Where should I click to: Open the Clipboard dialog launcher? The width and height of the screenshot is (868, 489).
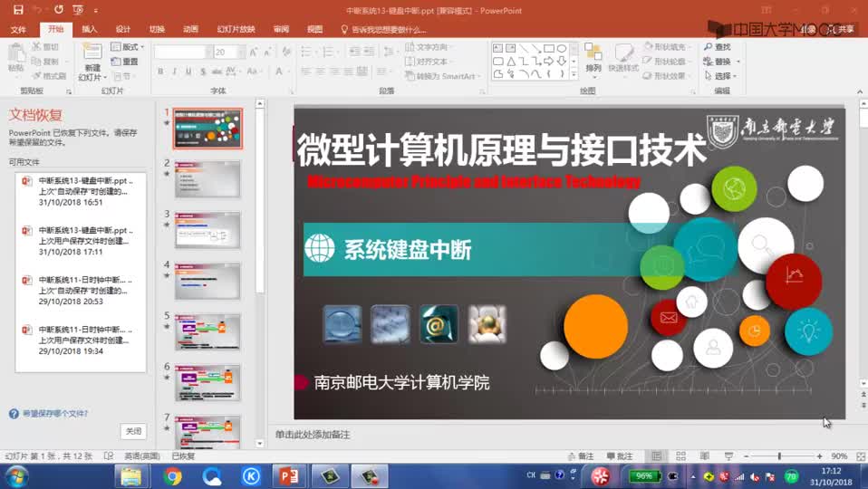(69, 91)
